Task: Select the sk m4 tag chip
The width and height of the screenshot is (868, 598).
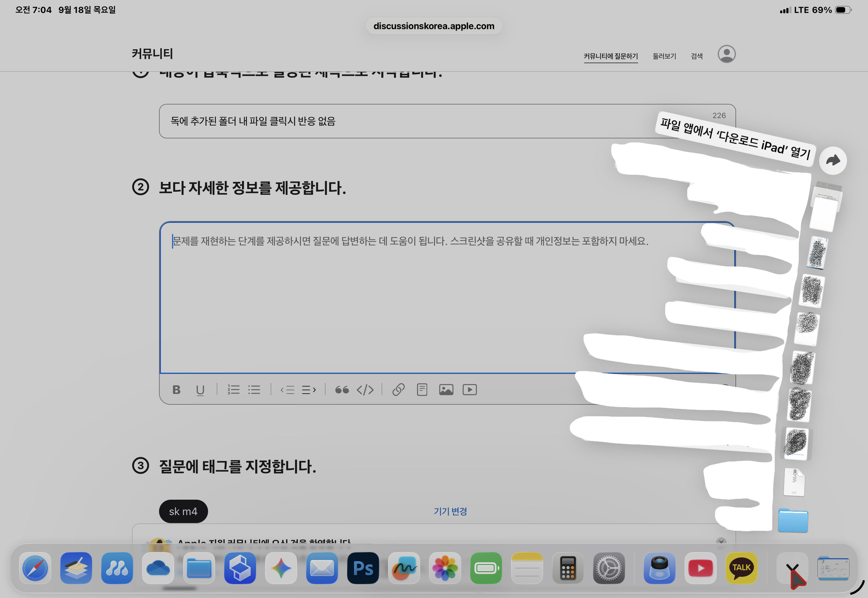Action: click(183, 511)
